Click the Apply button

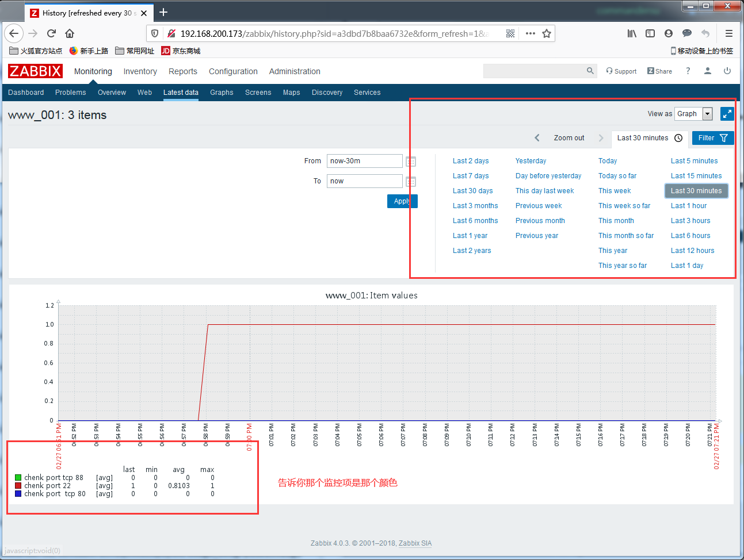click(402, 201)
